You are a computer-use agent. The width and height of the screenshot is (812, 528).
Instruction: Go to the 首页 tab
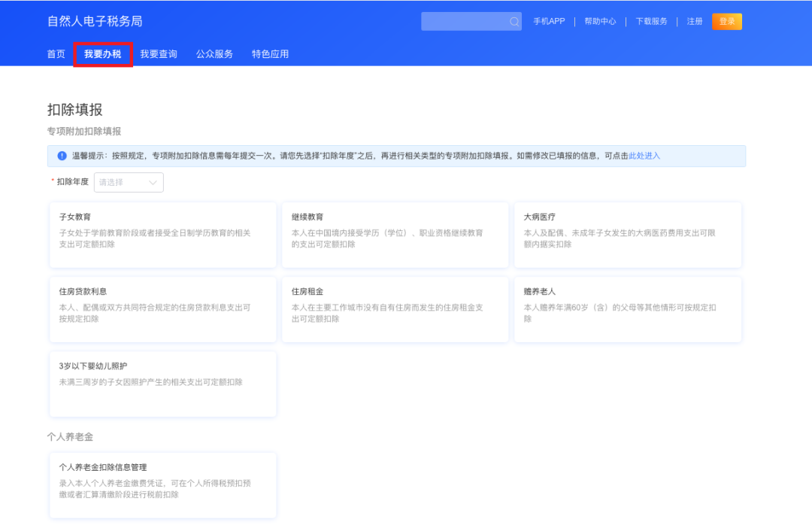click(x=56, y=54)
